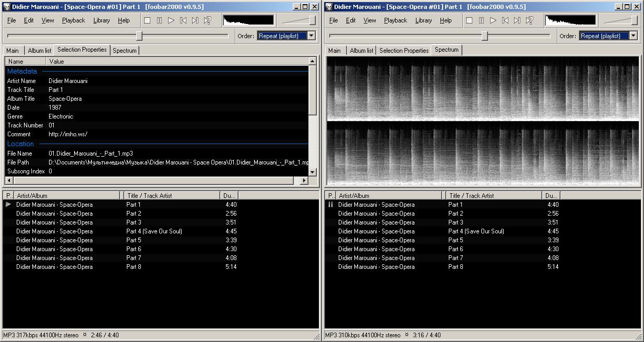Stop playback in the left foobar2000 window

[x=147, y=20]
